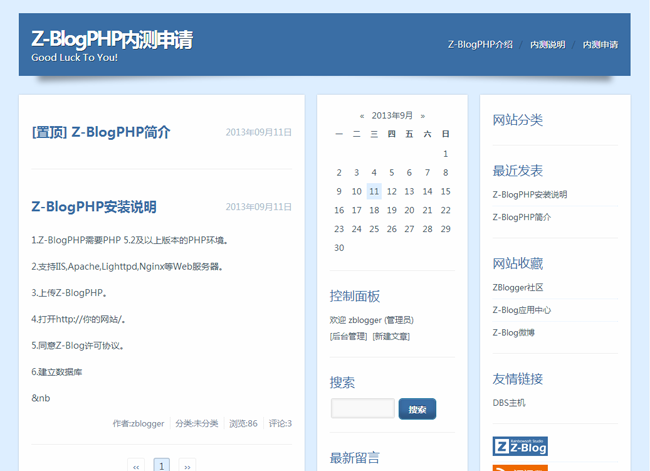Open 新建文章 new article link
The height and width of the screenshot is (471, 650).
[391, 336]
